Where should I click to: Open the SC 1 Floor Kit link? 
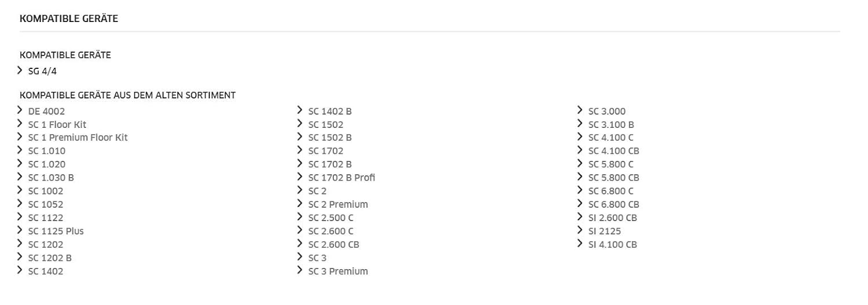(57, 124)
